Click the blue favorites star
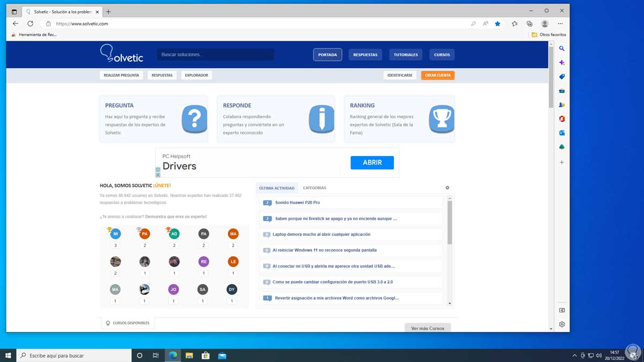 [x=497, y=24]
